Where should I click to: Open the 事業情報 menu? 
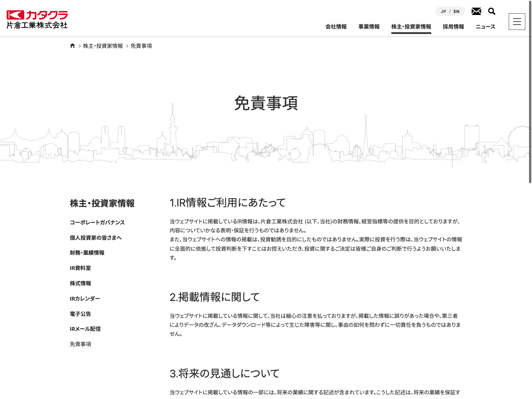click(369, 27)
